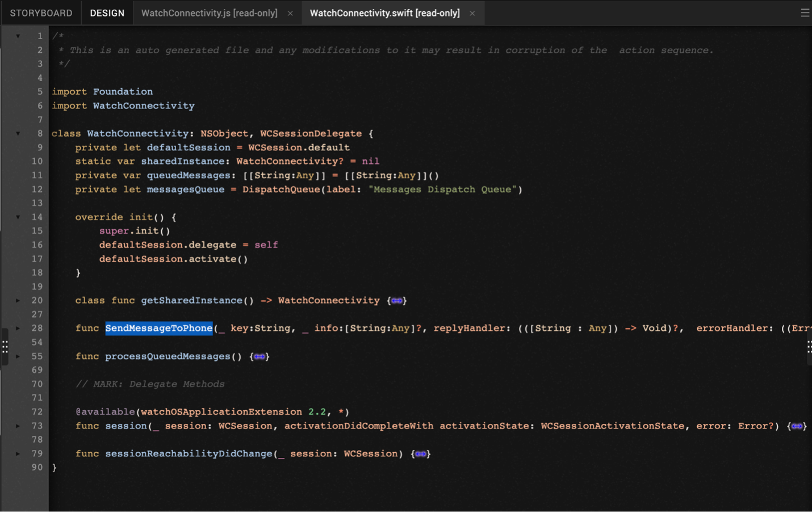The width and height of the screenshot is (812, 513).
Task: Click the right panel drag handle
Action: 809,347
